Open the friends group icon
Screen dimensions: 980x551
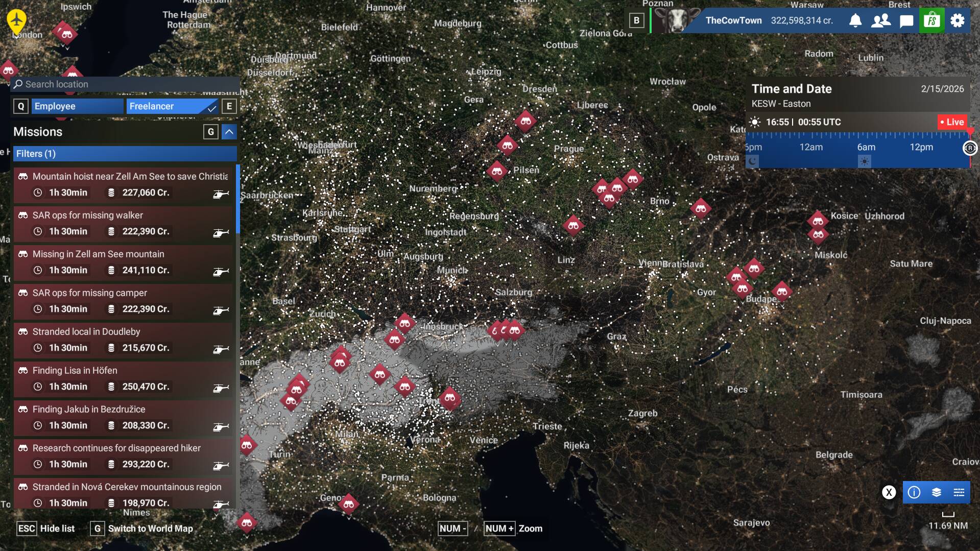pyautogui.click(x=881, y=20)
